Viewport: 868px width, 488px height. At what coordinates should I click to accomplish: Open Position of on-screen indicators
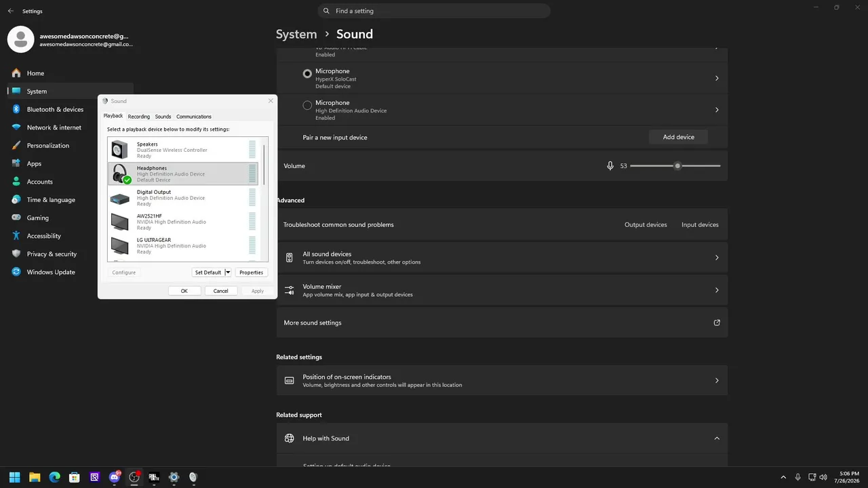[502, 381]
